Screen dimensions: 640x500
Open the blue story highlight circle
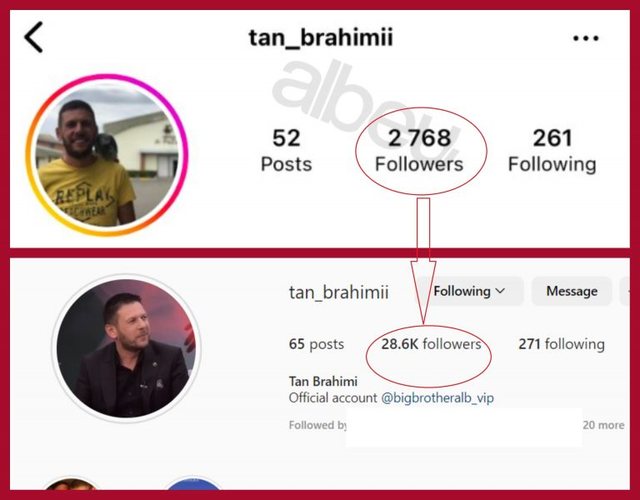pyautogui.click(x=193, y=484)
